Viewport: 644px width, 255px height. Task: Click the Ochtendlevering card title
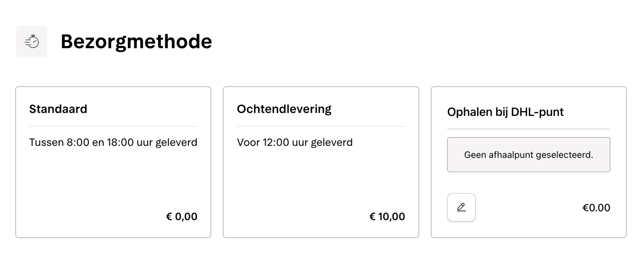(x=284, y=108)
